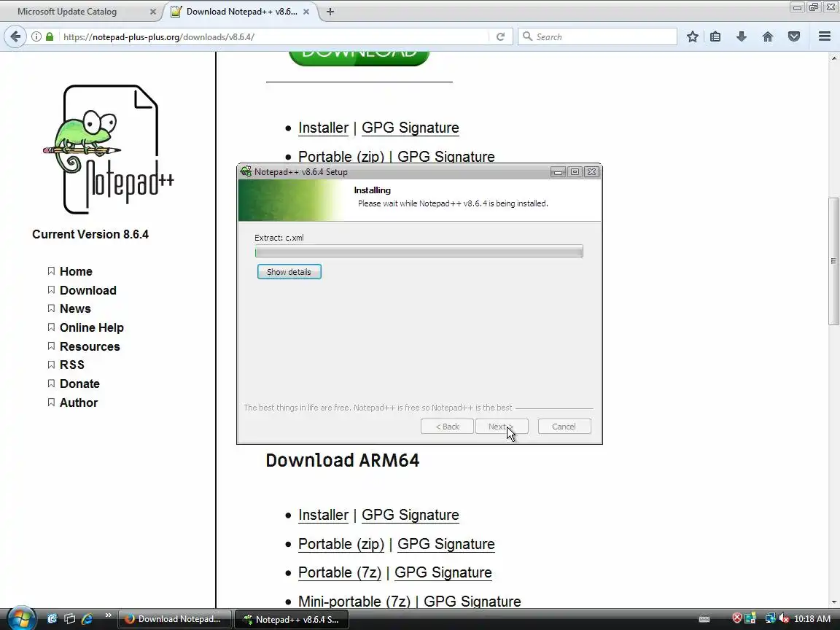Open a new tab with plus button
This screenshot has width=840, height=630.
(330, 11)
